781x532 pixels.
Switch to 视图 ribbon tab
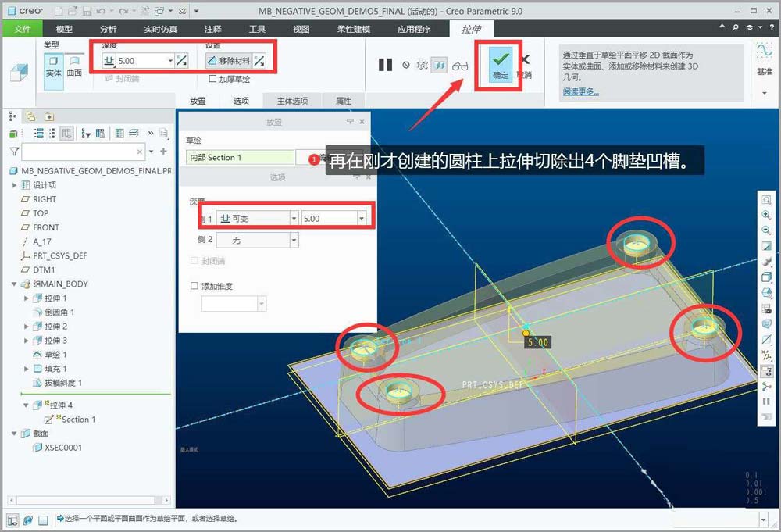(301, 29)
